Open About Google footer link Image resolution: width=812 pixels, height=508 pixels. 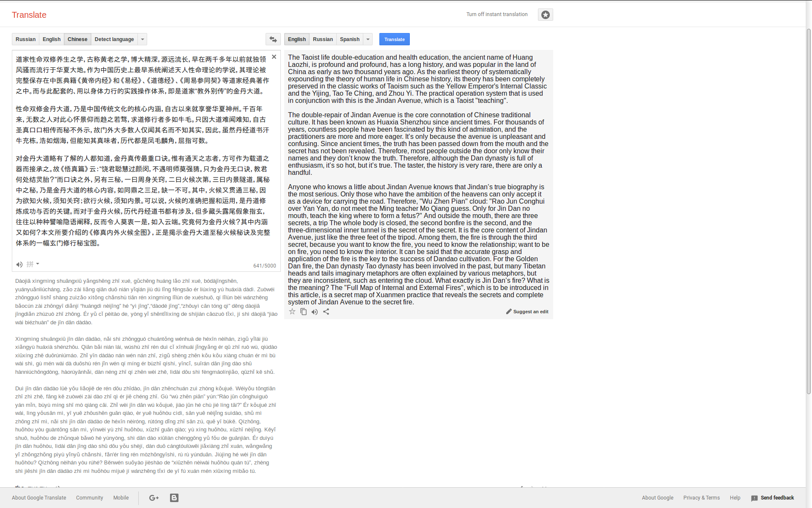658,498
